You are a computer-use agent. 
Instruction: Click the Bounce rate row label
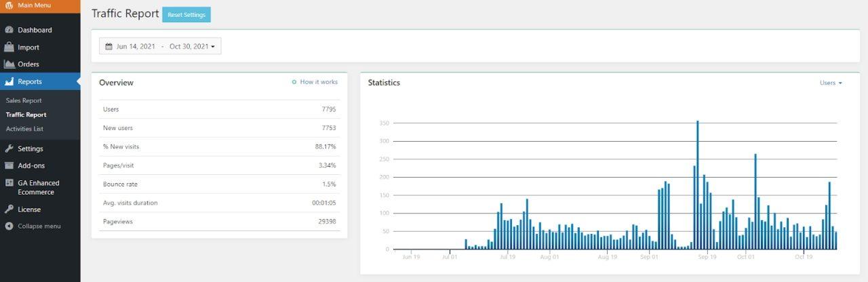[x=120, y=184]
